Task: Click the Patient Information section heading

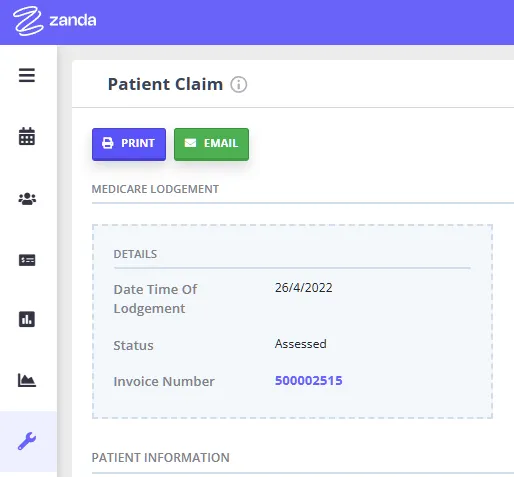Action: click(x=161, y=458)
